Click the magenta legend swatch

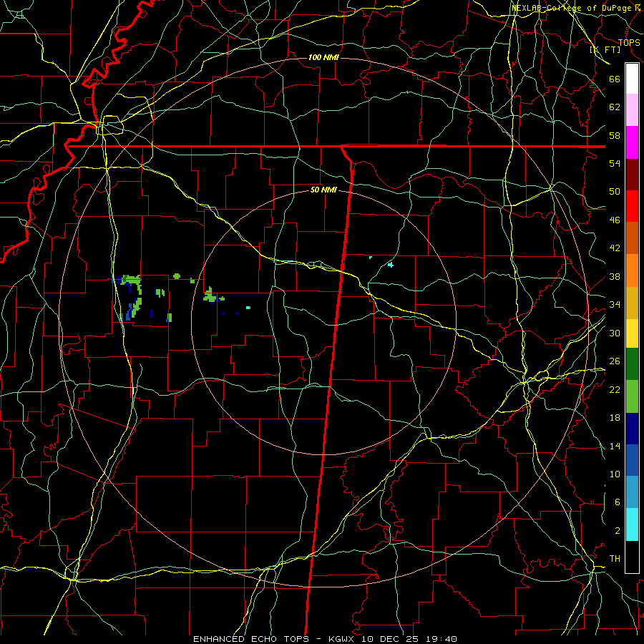pyautogui.click(x=632, y=142)
